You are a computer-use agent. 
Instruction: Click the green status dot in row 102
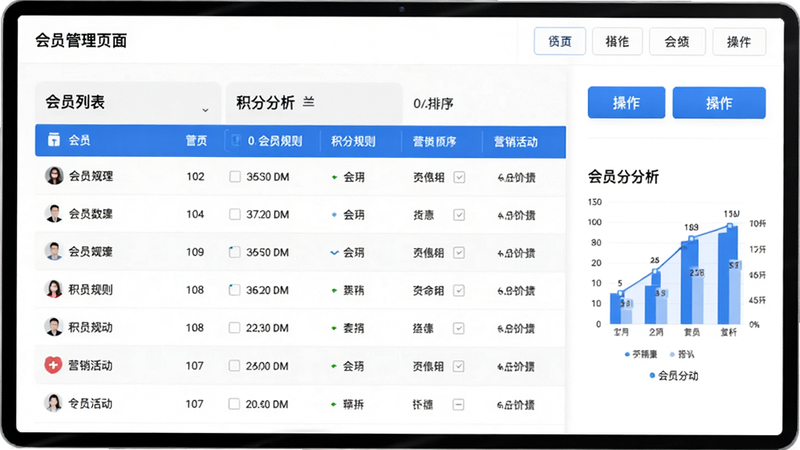pos(334,177)
